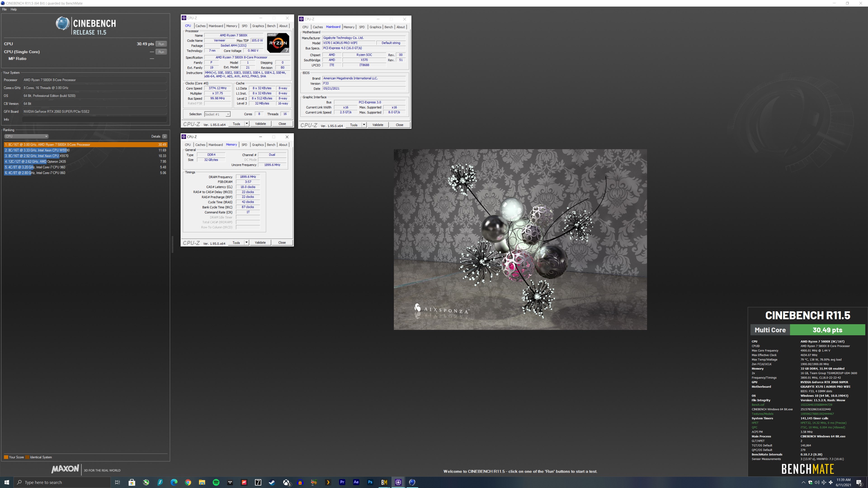The height and width of the screenshot is (488, 868).
Task: Select the Ryzen 7 5800X ranking row
Action: tap(86, 145)
